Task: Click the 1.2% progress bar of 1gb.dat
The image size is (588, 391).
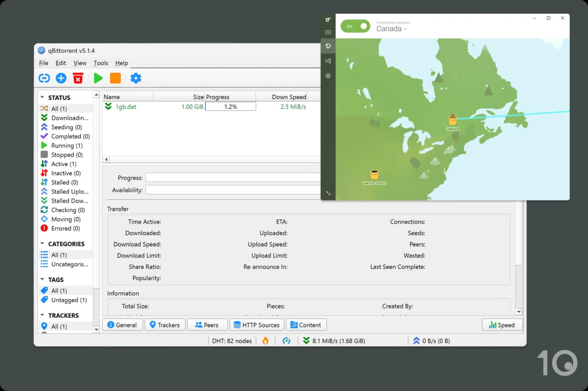Action: pos(230,106)
